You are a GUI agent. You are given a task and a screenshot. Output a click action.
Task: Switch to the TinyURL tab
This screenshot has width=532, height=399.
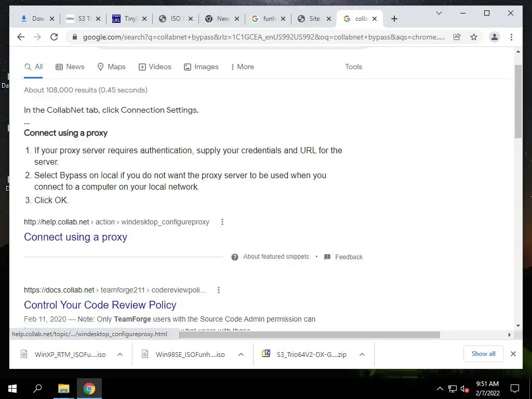[124, 19]
